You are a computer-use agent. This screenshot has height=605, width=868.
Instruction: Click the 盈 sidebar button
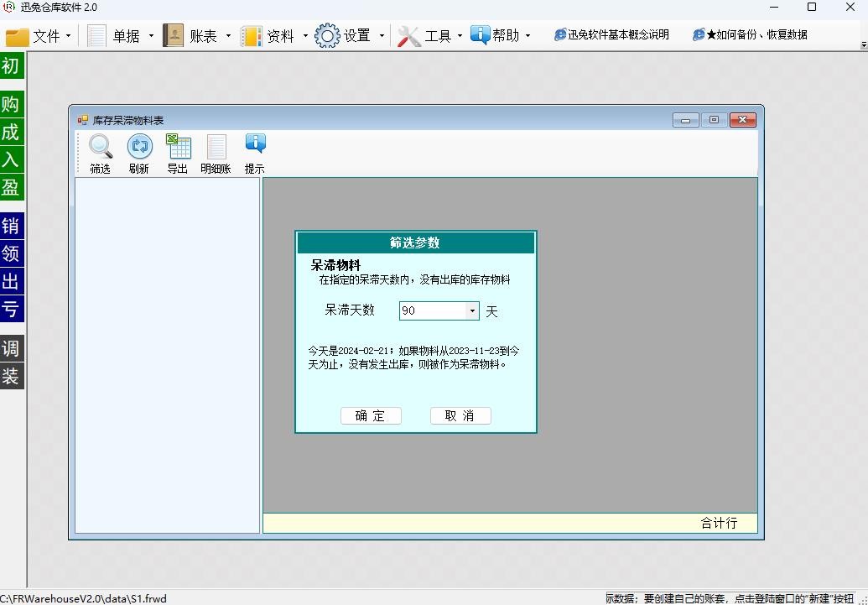pyautogui.click(x=11, y=187)
